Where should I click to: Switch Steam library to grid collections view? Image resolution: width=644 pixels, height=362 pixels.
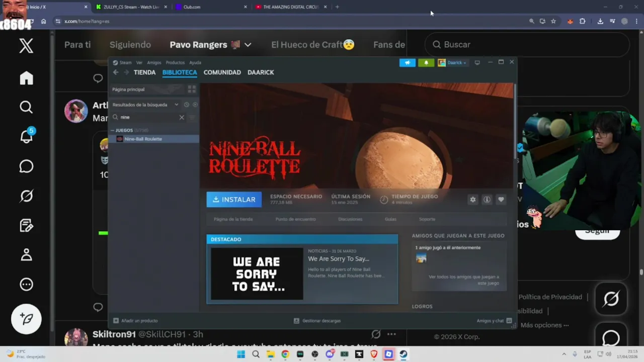tap(192, 89)
